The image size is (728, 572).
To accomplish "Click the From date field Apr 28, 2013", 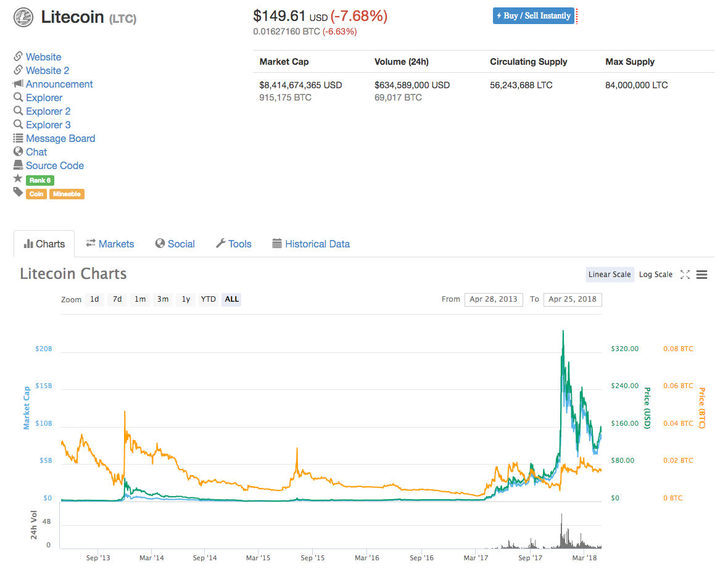I will (x=494, y=299).
